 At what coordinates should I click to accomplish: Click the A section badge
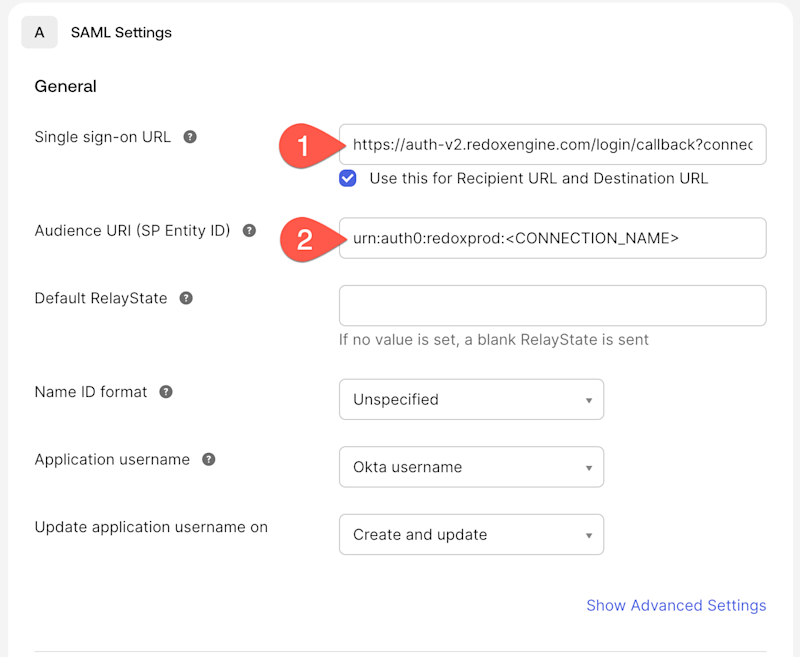40,32
